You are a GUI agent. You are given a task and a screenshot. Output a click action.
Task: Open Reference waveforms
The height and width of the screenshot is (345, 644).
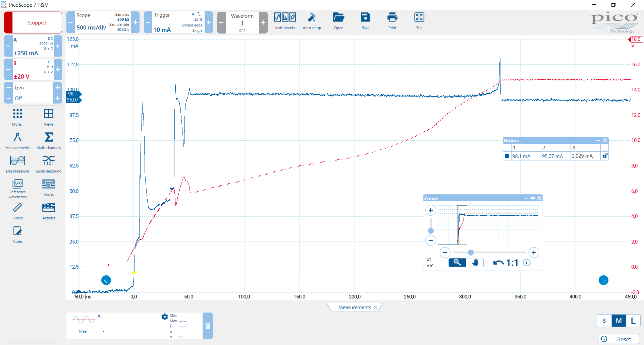point(17,189)
